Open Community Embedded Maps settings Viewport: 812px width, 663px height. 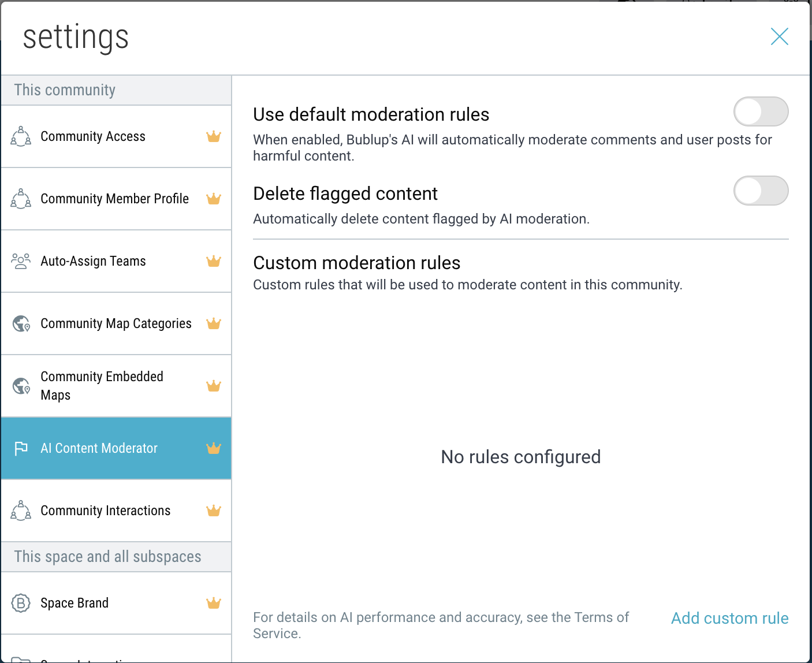[102, 386]
